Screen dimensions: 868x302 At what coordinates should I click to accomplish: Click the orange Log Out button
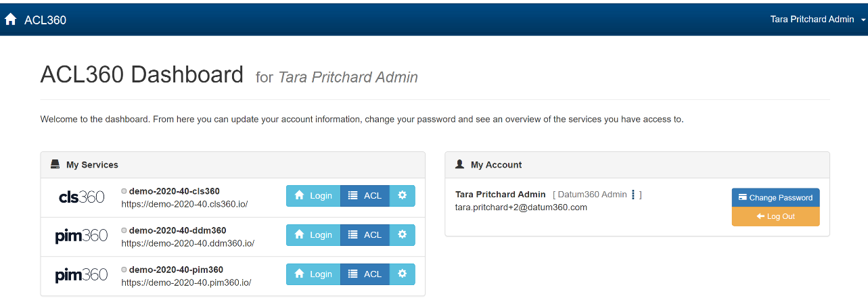[x=775, y=216]
